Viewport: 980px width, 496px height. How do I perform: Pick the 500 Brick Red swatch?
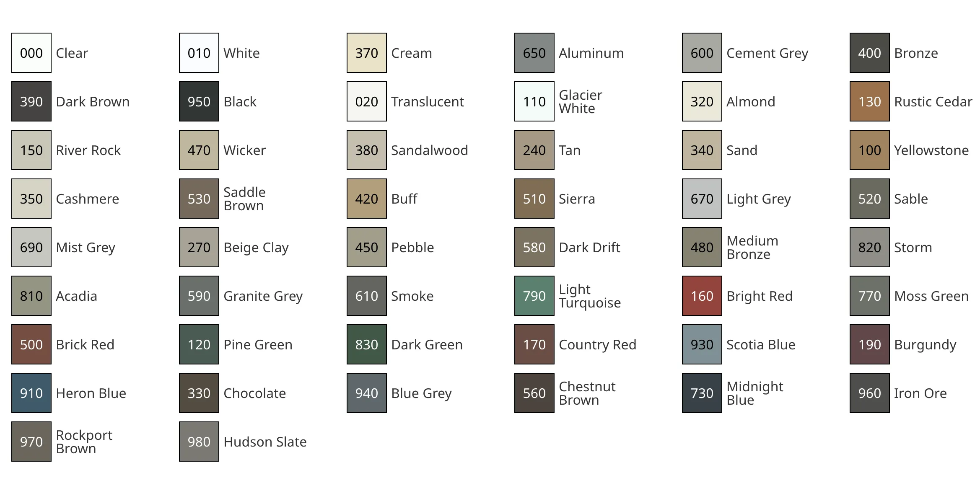[x=31, y=344]
